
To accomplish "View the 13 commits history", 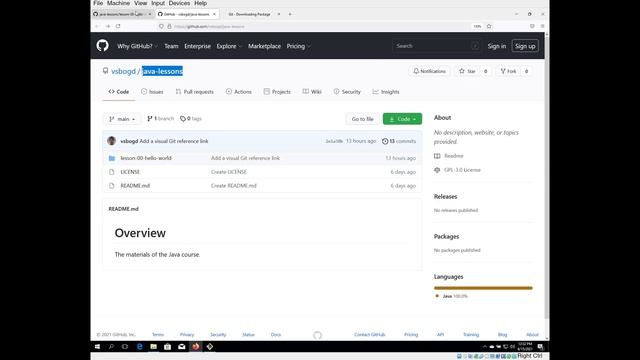I will coord(399,141).
